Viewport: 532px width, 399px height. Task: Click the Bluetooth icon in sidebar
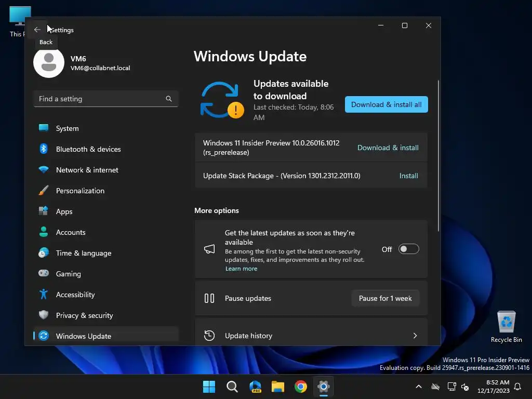pos(44,149)
